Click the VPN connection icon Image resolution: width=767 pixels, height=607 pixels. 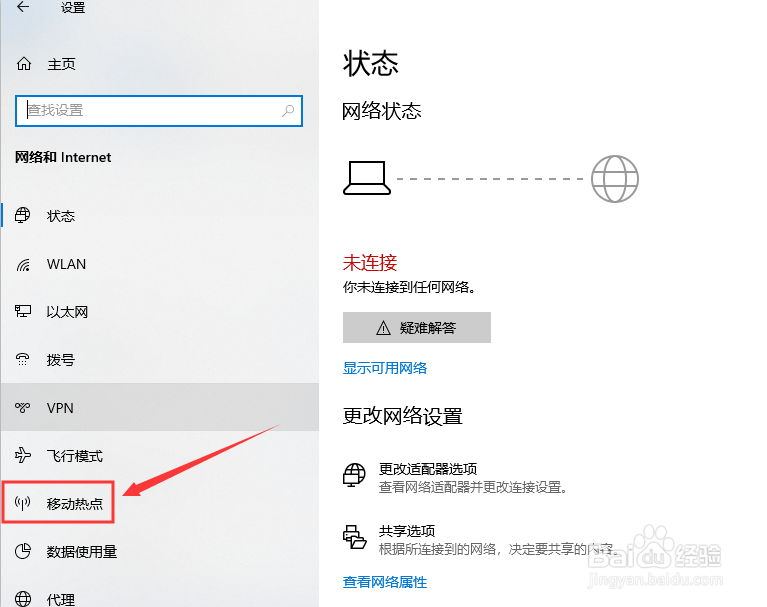(23, 407)
